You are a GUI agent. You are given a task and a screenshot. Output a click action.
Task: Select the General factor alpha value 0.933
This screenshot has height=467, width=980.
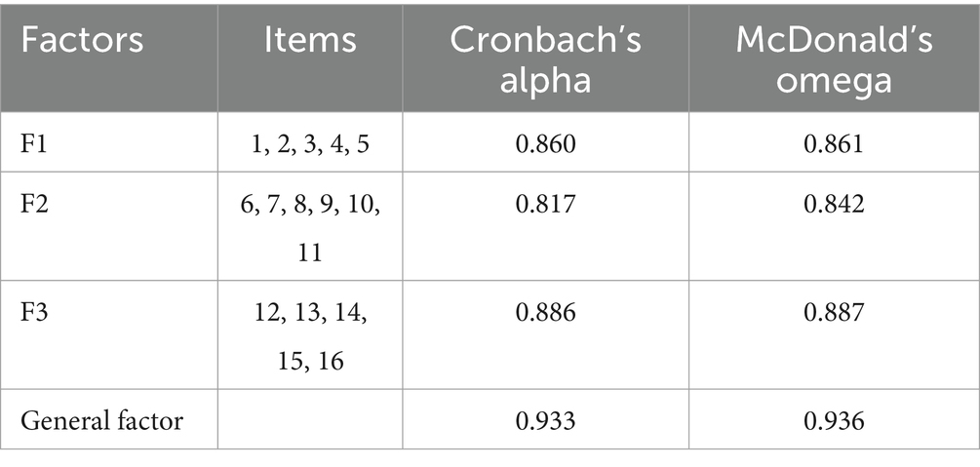545,420
